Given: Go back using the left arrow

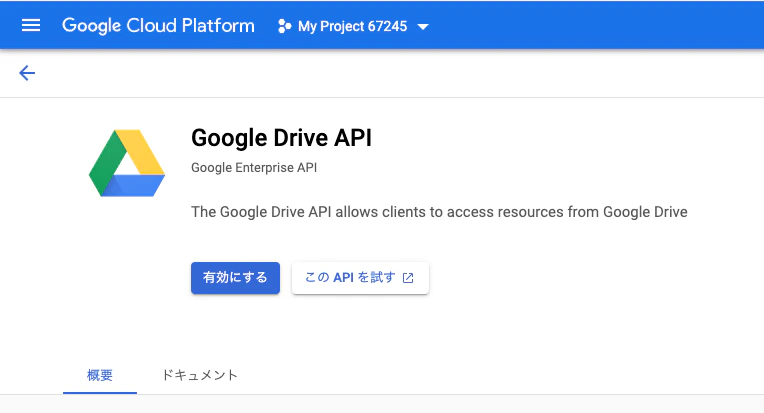Looking at the screenshot, I should coord(27,73).
